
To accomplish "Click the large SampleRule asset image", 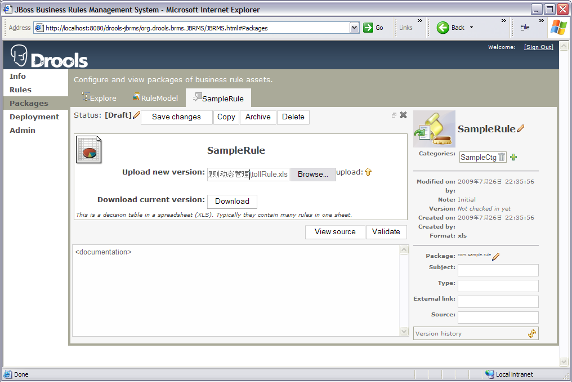I will click(434, 129).
